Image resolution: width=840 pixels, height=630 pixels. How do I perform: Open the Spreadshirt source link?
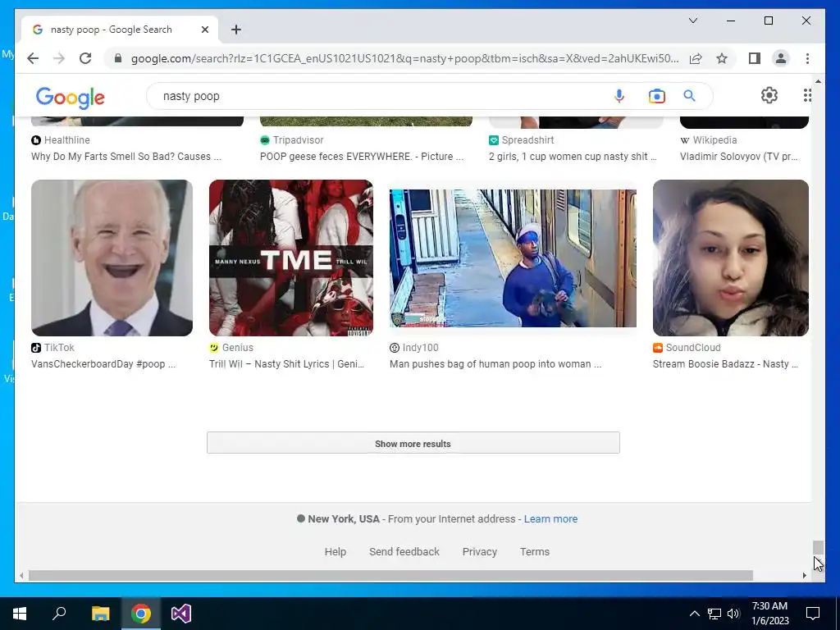[x=521, y=139]
